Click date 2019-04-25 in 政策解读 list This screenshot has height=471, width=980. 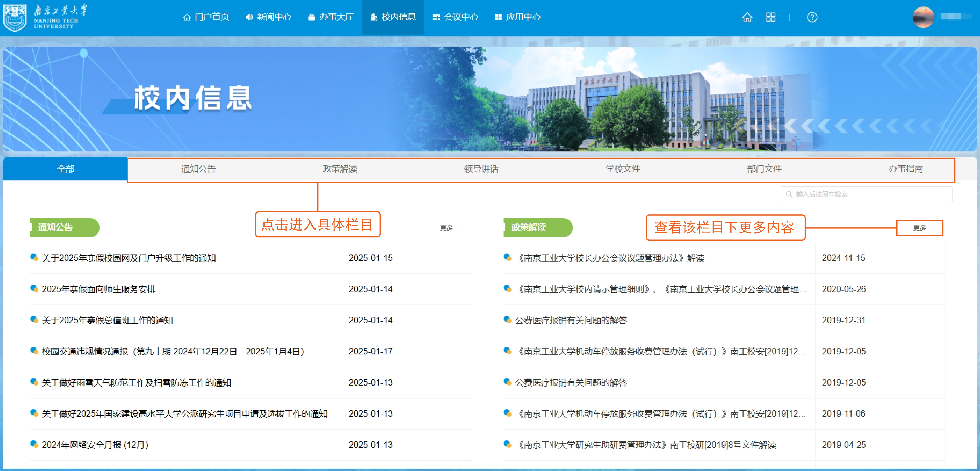pyautogui.click(x=844, y=445)
